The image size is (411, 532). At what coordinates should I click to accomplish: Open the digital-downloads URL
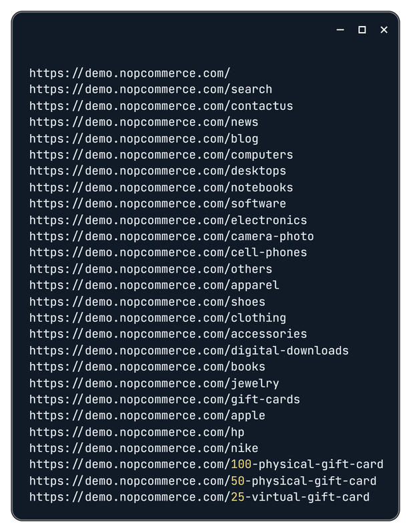tap(189, 350)
